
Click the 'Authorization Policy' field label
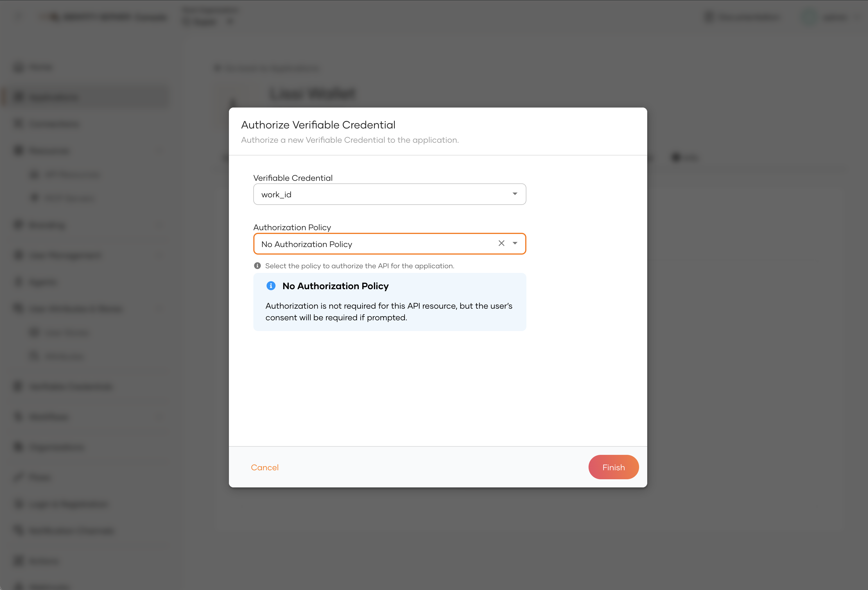[x=292, y=228]
